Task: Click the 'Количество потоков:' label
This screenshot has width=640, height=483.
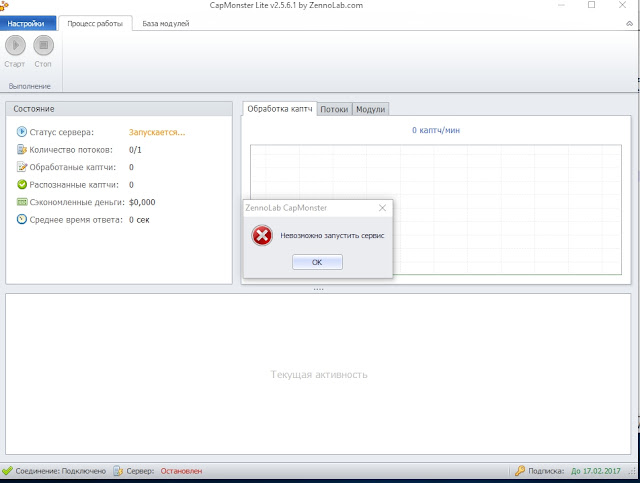Action: coord(71,150)
